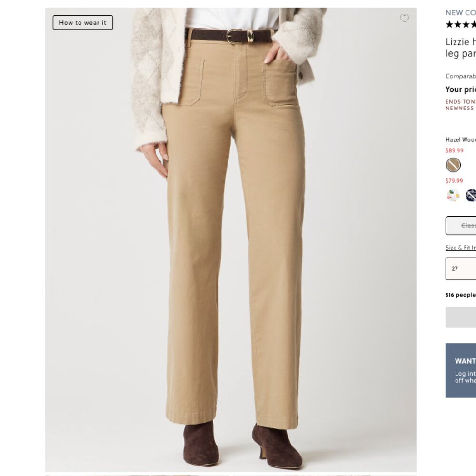Open the 'How to wear it' overlay

click(x=82, y=22)
